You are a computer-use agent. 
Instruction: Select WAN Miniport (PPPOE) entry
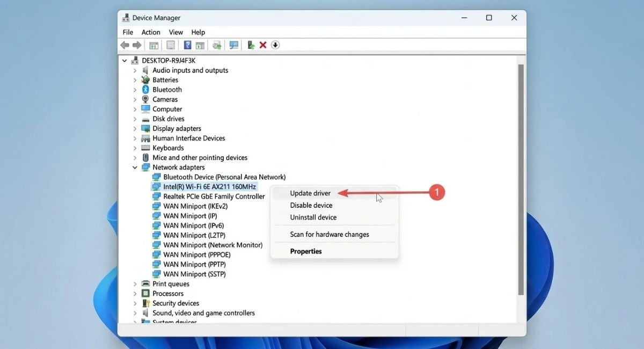196,255
